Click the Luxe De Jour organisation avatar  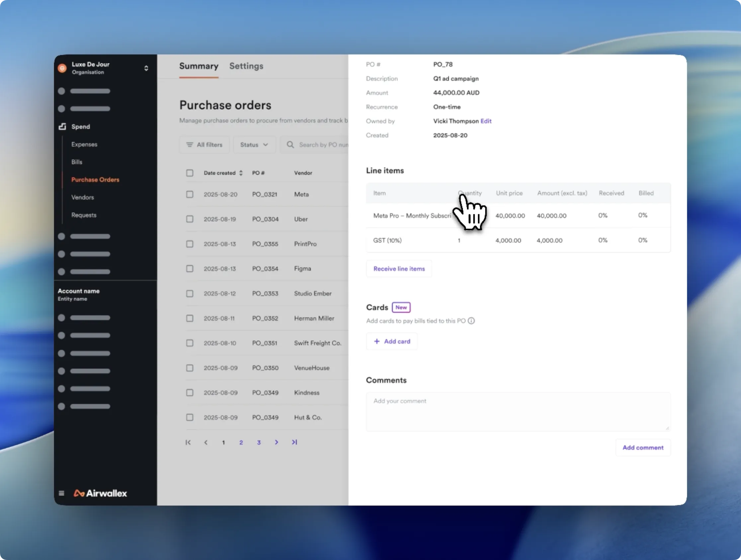pos(62,68)
